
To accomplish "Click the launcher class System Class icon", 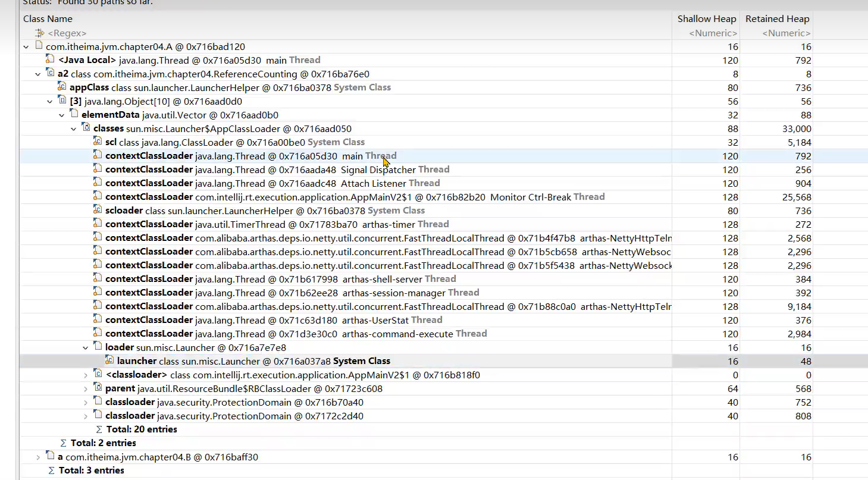I will (110, 360).
